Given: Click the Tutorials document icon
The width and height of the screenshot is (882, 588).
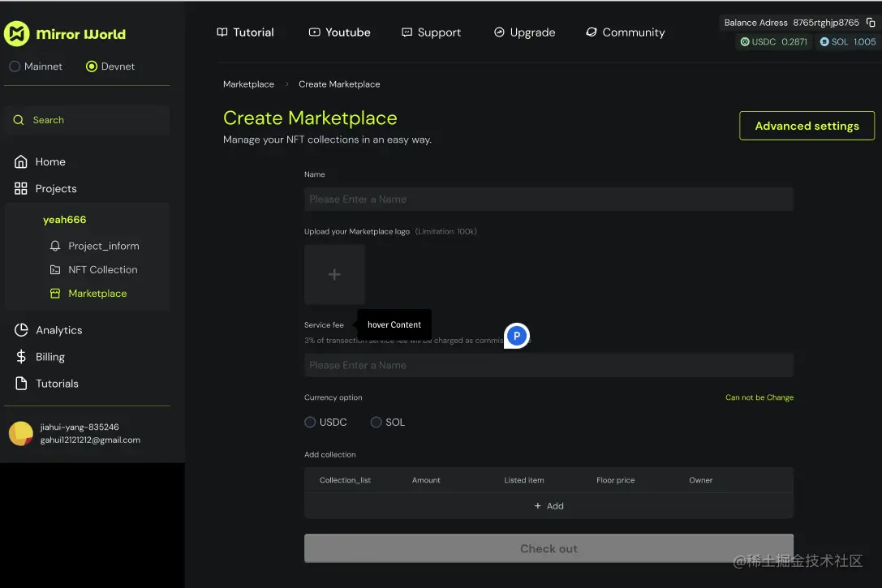Looking at the screenshot, I should click(21, 384).
